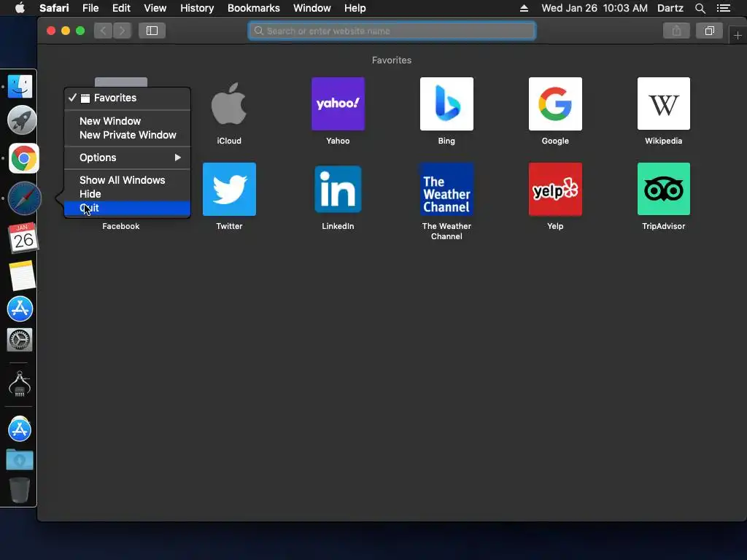Open Finder from the Dock
The image size is (747, 560).
click(20, 86)
